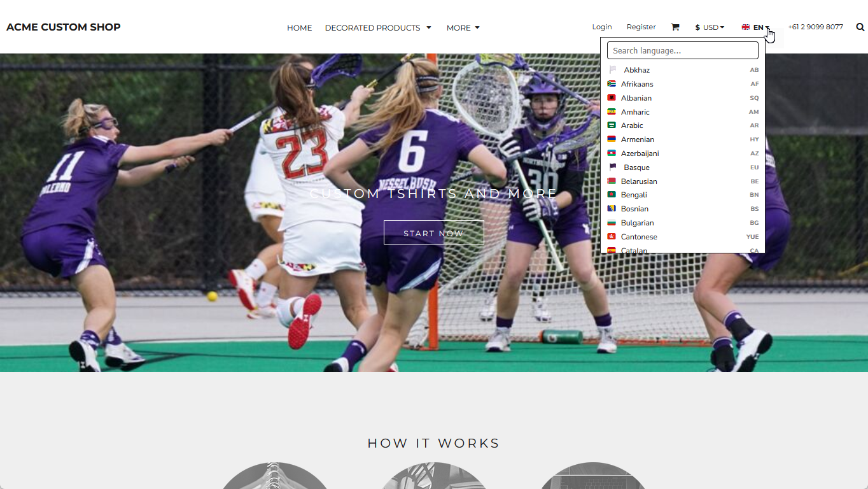Select Arabic from the language list
The width and height of the screenshot is (868, 489).
pos(632,125)
